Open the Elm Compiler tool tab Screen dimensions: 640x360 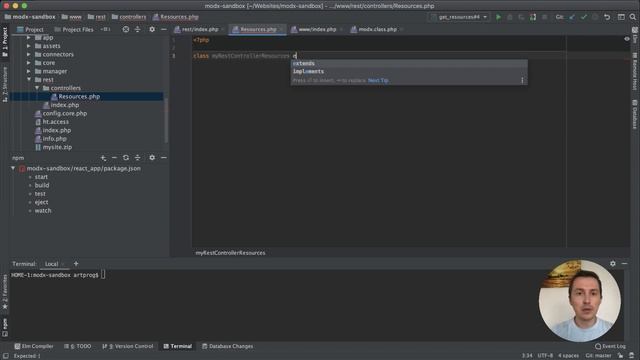(34, 346)
